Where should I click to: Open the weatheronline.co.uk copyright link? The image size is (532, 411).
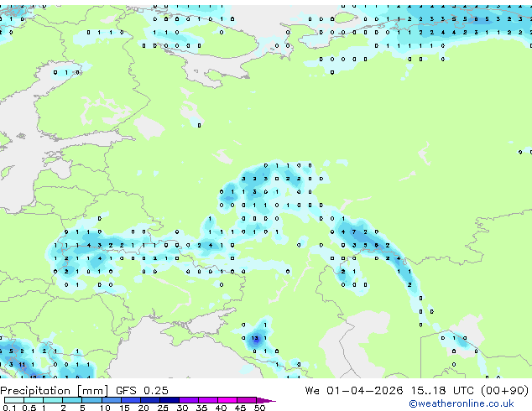(462, 403)
